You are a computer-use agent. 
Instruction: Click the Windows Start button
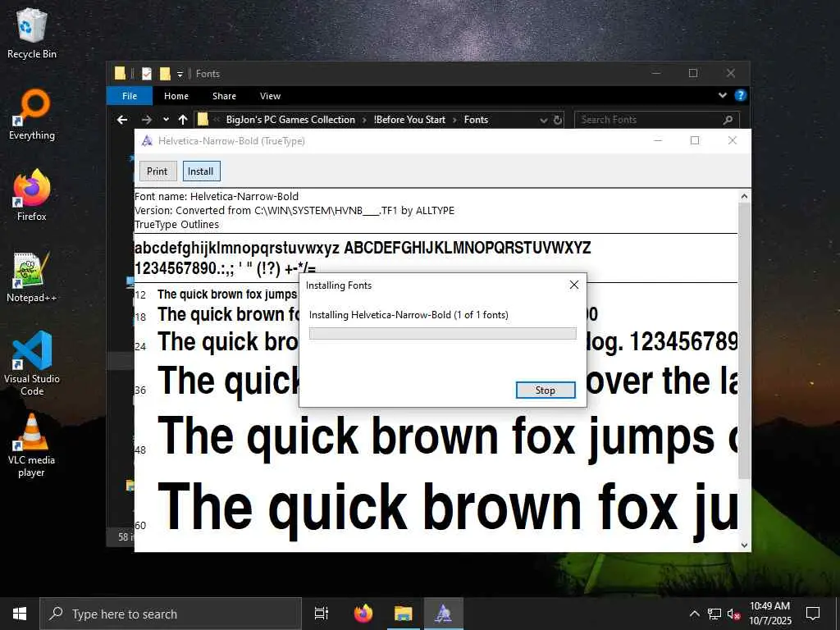pos(20,614)
